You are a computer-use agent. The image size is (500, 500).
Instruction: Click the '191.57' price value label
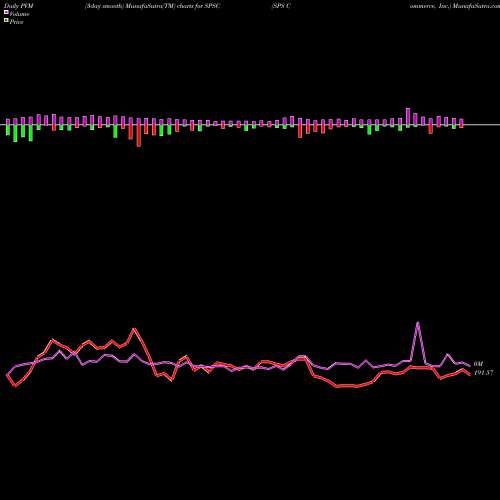483,373
